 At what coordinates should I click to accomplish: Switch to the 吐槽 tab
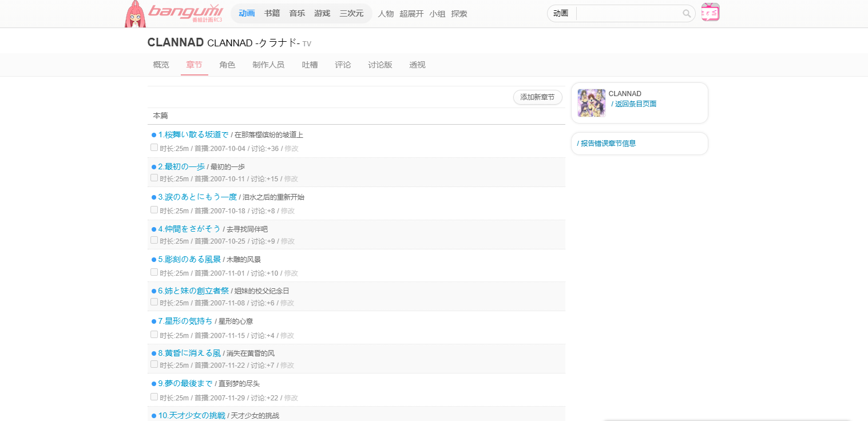[x=310, y=65]
